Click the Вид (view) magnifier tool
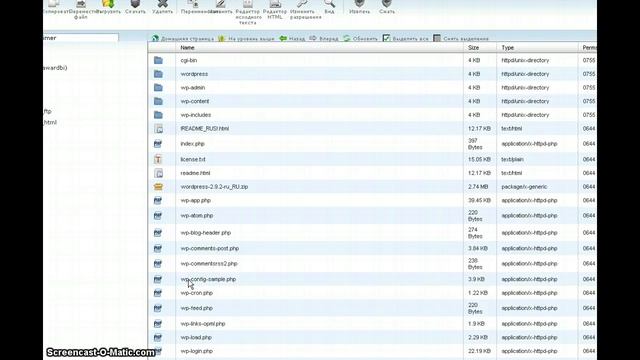 click(x=329, y=7)
